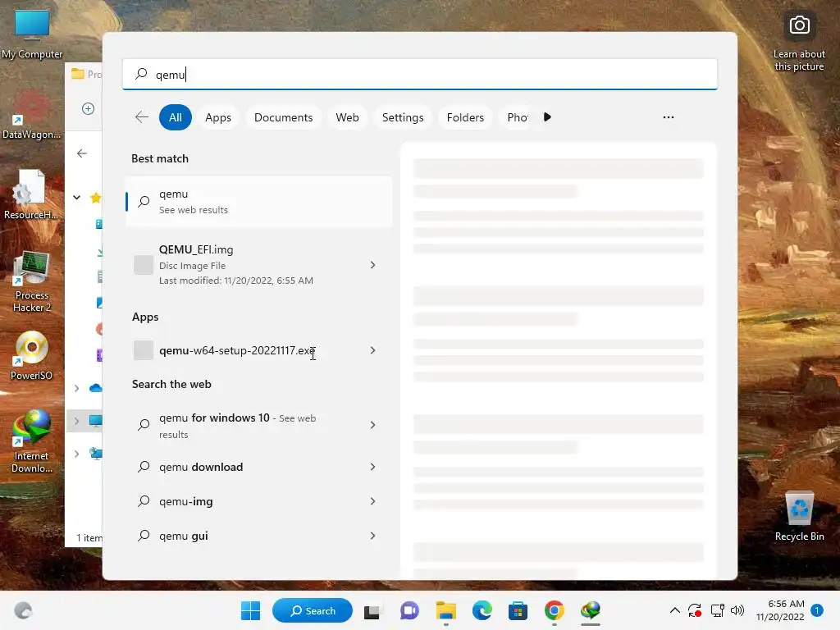Click sync status tray icon
This screenshot has width=840, height=630.
point(695,610)
